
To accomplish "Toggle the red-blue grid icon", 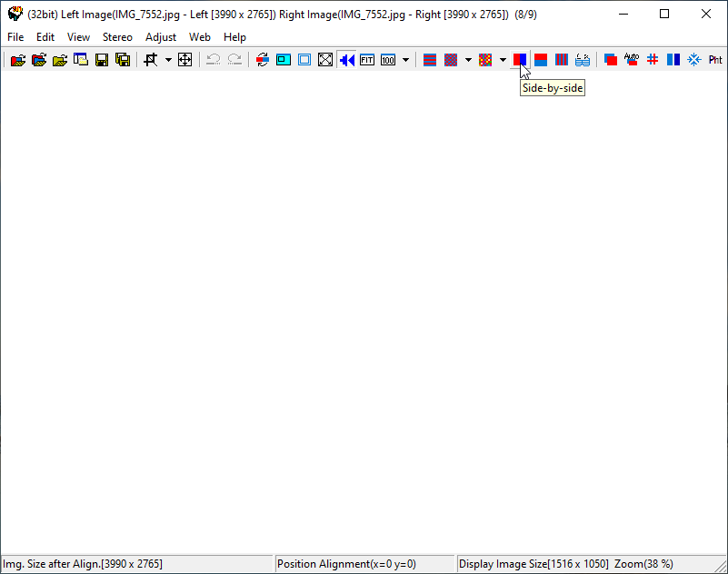I will click(653, 60).
